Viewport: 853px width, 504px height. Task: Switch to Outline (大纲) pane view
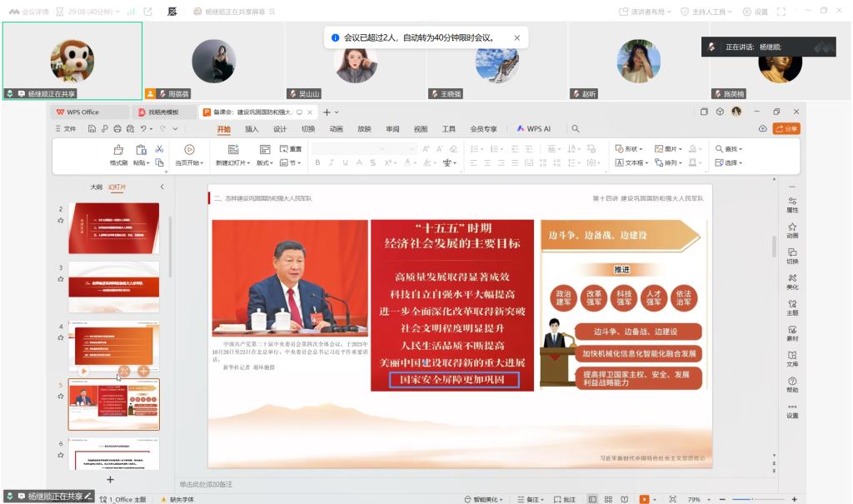click(x=96, y=187)
